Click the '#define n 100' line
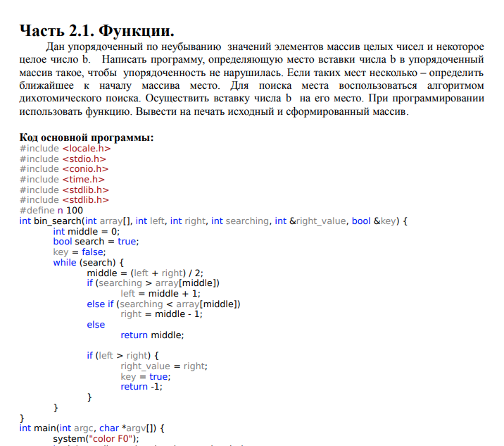This screenshot has height=446, width=504. 51,211
